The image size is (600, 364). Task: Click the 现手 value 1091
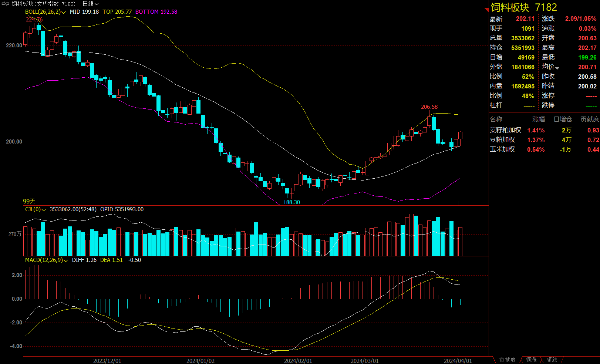(528, 28)
